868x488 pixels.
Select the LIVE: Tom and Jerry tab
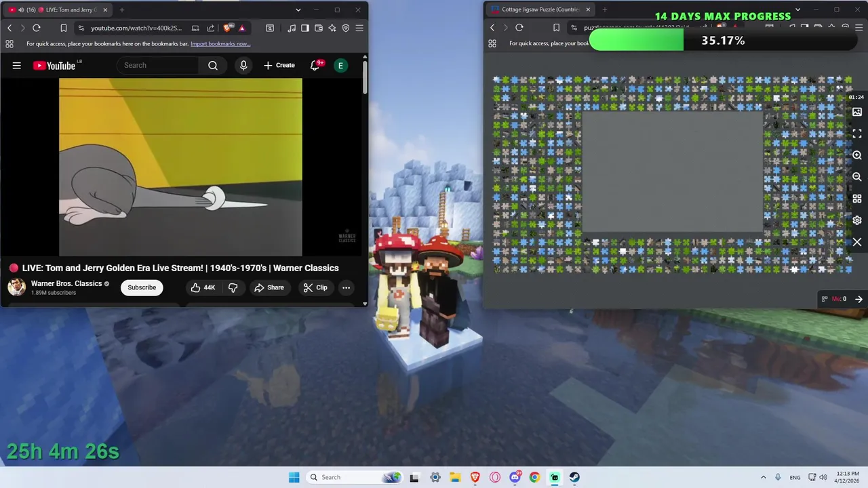[58, 9]
